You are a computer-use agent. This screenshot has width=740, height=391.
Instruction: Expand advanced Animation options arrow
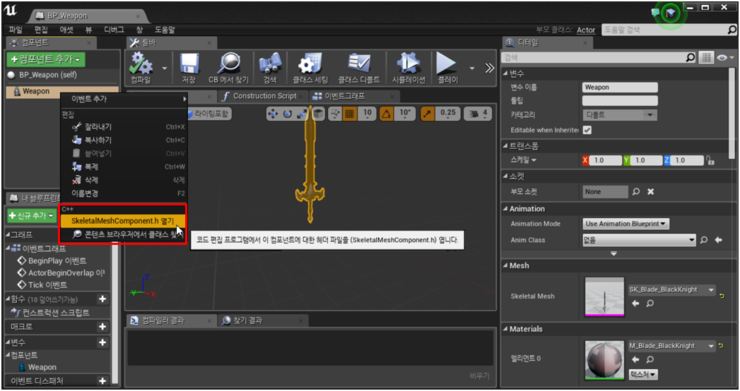pyautogui.click(x=614, y=254)
